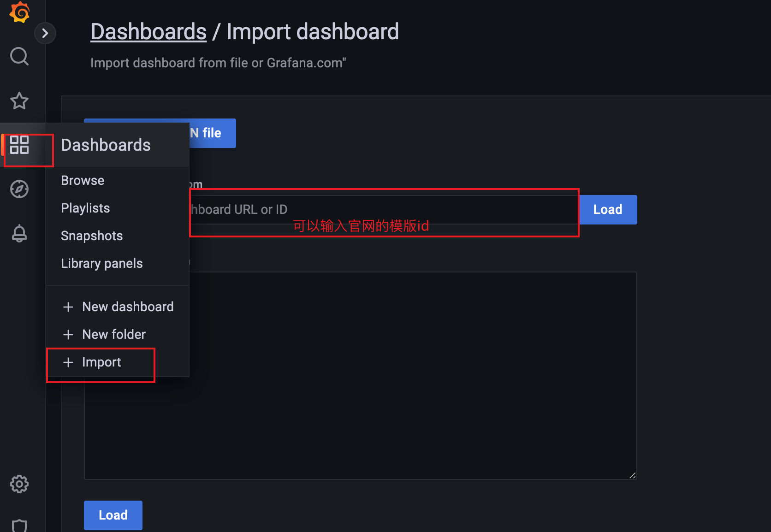Click Import in the Dashboards menu
This screenshot has width=771, height=532.
pyautogui.click(x=101, y=362)
